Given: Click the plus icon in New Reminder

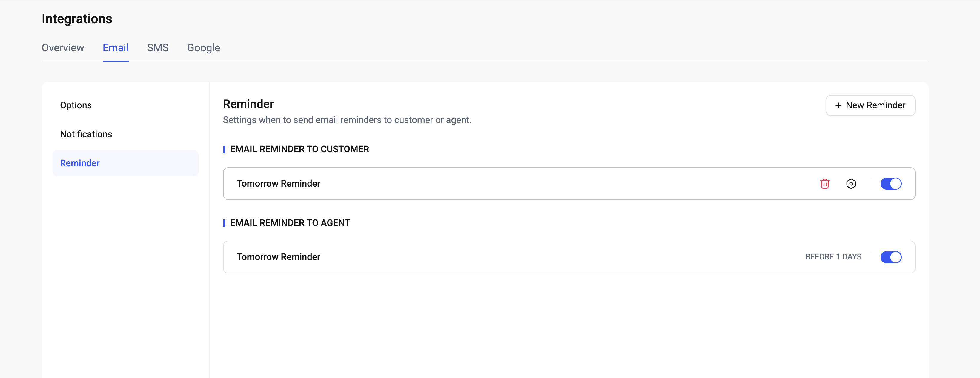Looking at the screenshot, I should click(838, 105).
